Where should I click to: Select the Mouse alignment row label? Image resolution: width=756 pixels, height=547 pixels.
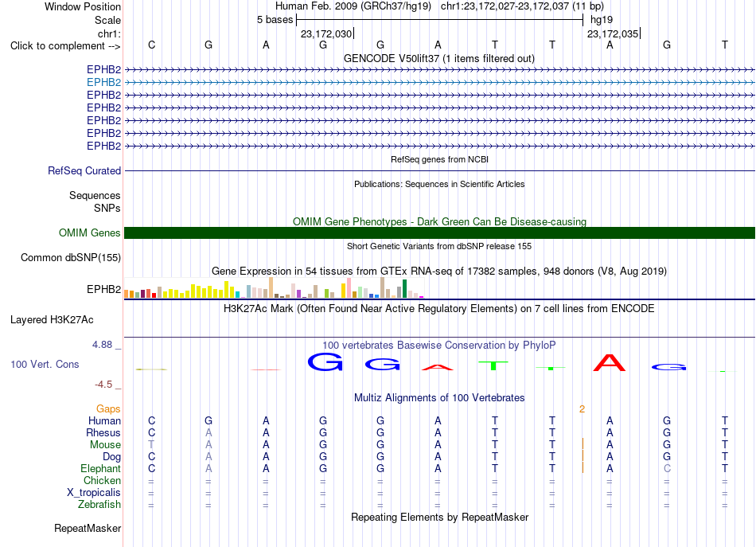coord(105,445)
